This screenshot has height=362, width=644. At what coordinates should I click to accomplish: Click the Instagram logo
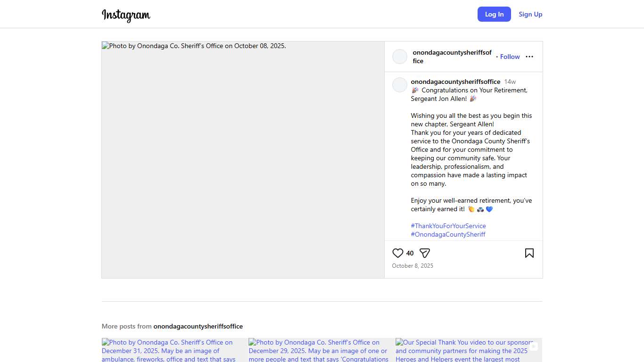pos(126,15)
